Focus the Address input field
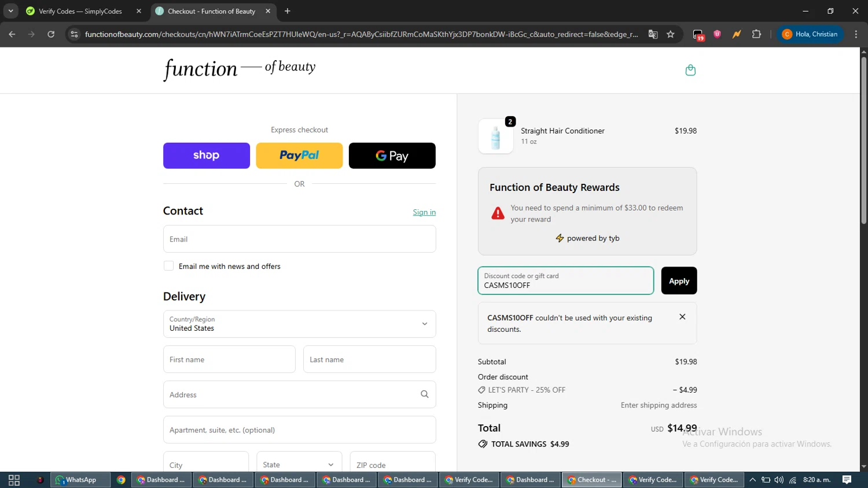The height and width of the screenshot is (488, 868). pyautogui.click(x=299, y=394)
